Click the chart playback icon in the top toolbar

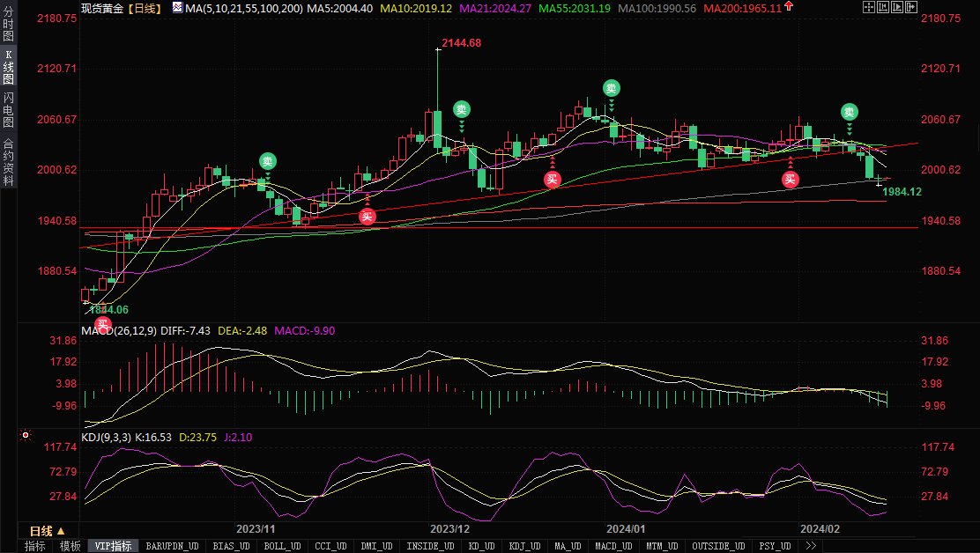(x=896, y=7)
